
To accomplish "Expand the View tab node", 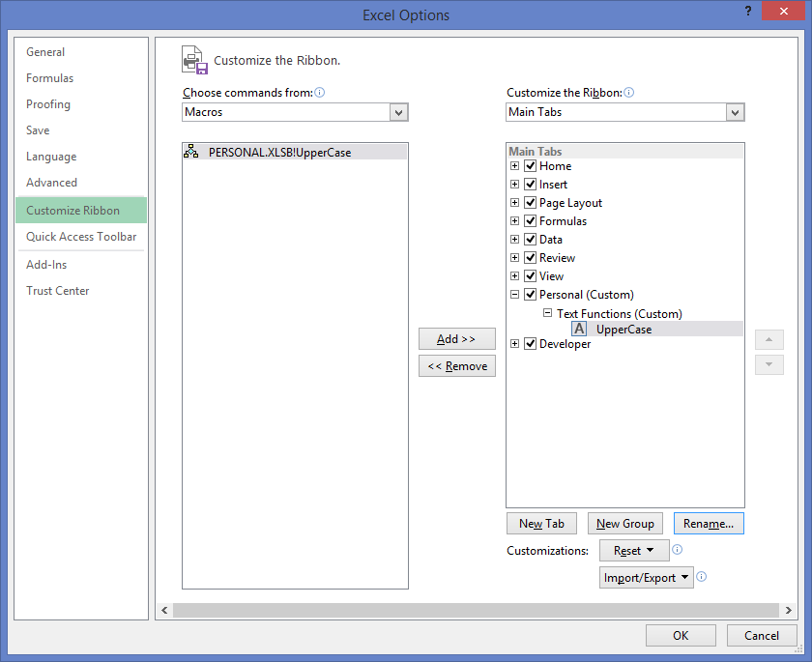I will point(514,275).
